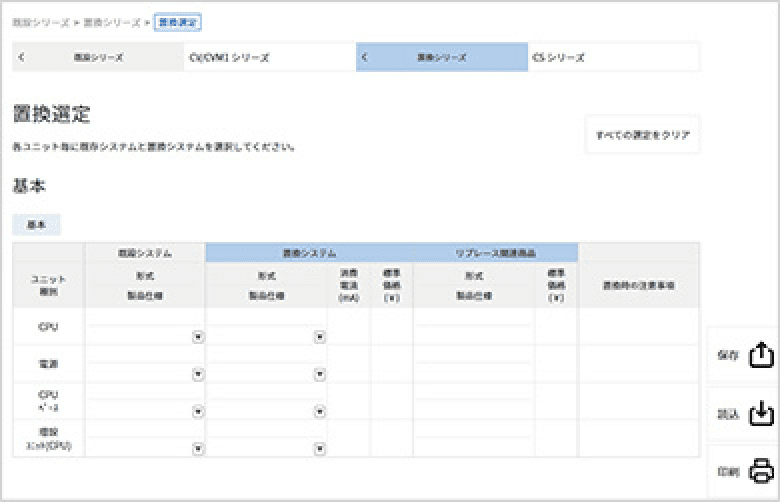Select the 基本 tab above the table

pos(36,224)
